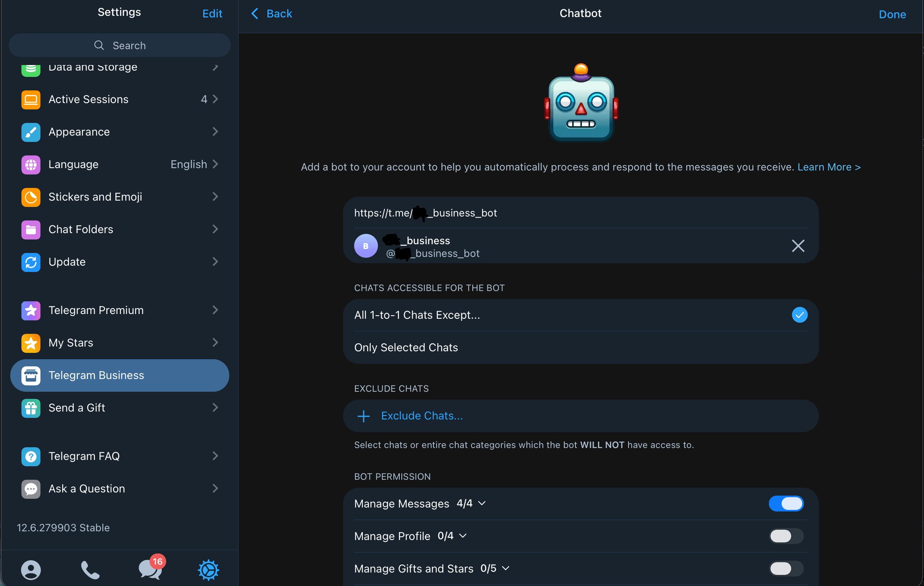Open Active Sessions via its chevron
The image size is (924, 586).
pos(215,99)
